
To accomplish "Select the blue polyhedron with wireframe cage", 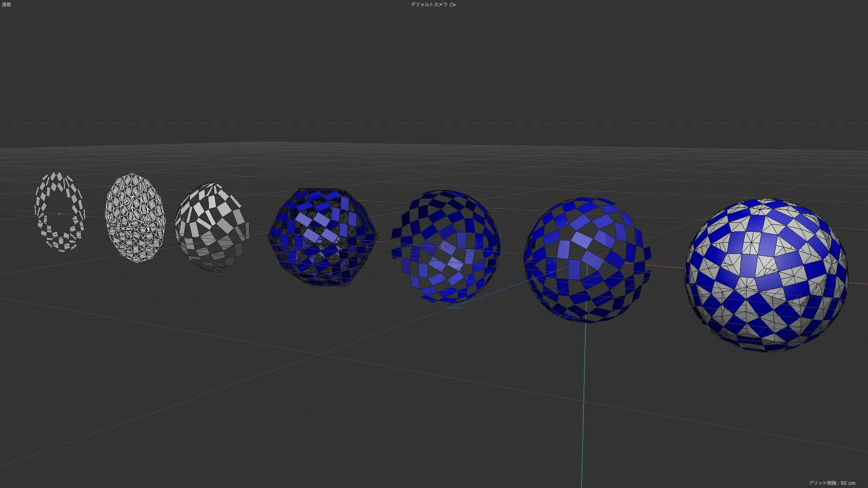I will click(322, 236).
